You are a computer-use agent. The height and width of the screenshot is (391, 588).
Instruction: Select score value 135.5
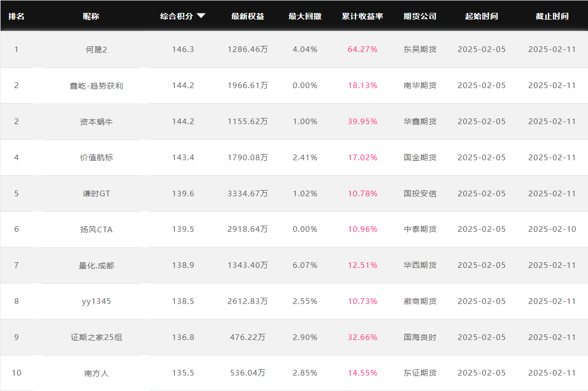click(183, 372)
